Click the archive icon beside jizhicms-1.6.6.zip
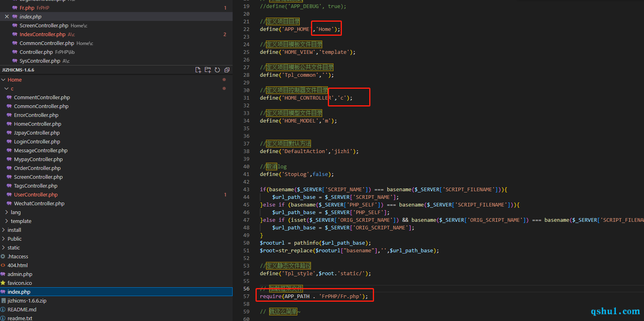This screenshot has height=321, width=644. (x=3, y=301)
